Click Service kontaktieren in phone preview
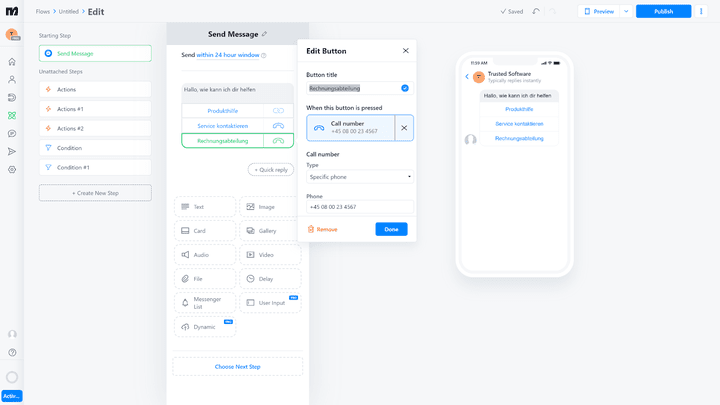 tap(519, 124)
